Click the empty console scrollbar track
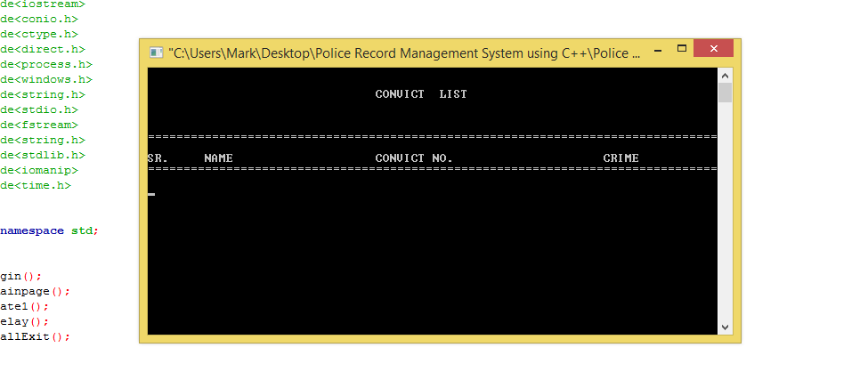868x388 pixels. 725,214
